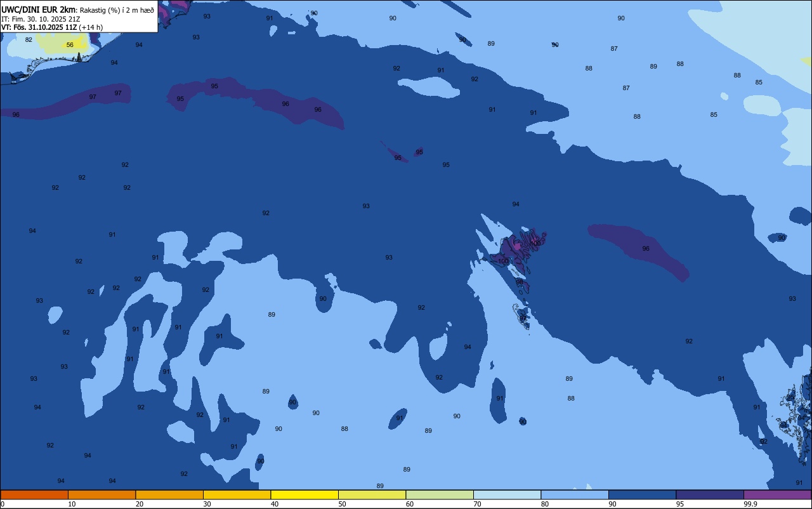Viewport: 812px width, 509px height.
Task: Select the 40–50 bright yellow legend swatch
Action: [304, 494]
